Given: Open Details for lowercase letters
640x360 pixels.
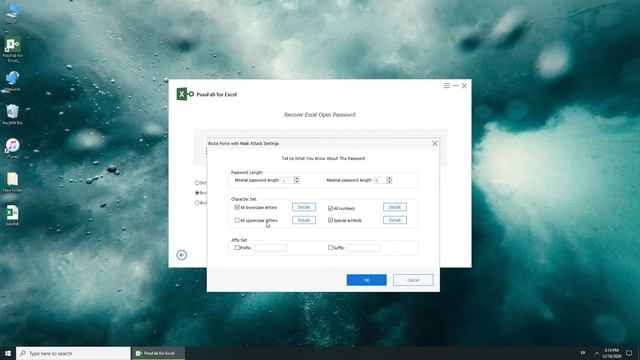Looking at the screenshot, I should pos(304,207).
